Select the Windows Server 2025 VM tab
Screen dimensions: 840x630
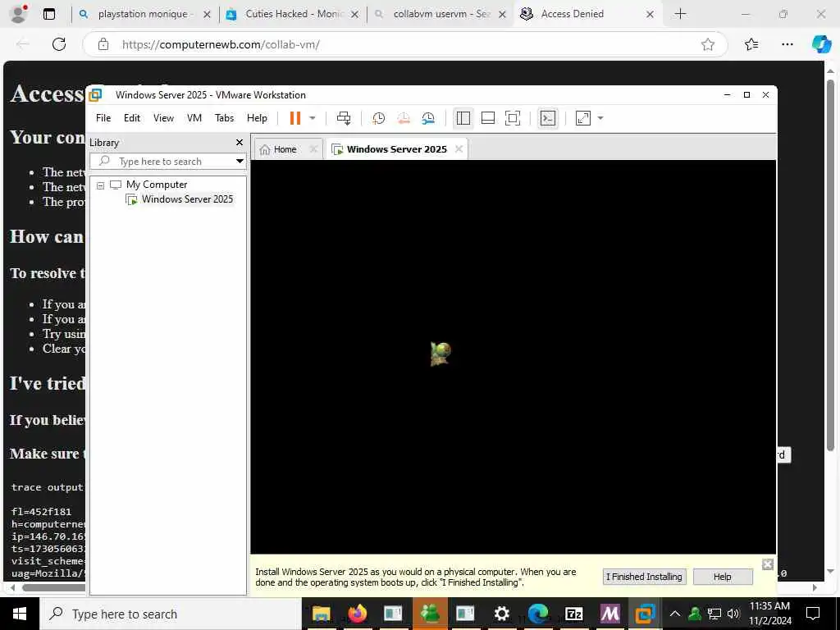396,149
